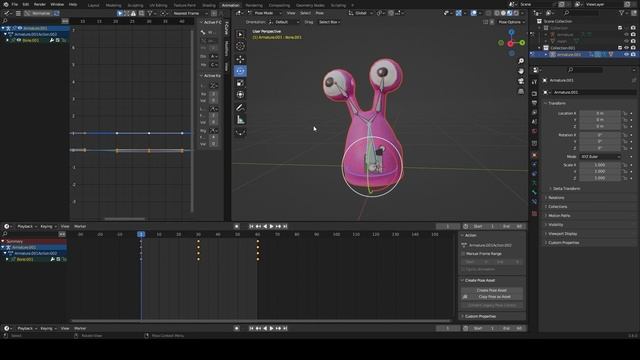This screenshot has height=360, width=640.
Task: Open the Render properties tab
Action: (534, 93)
